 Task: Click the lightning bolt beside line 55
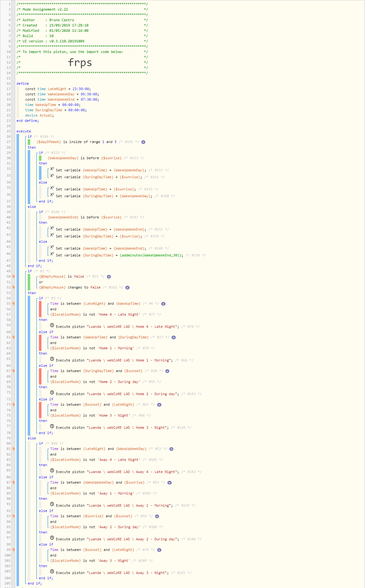point(14,304)
